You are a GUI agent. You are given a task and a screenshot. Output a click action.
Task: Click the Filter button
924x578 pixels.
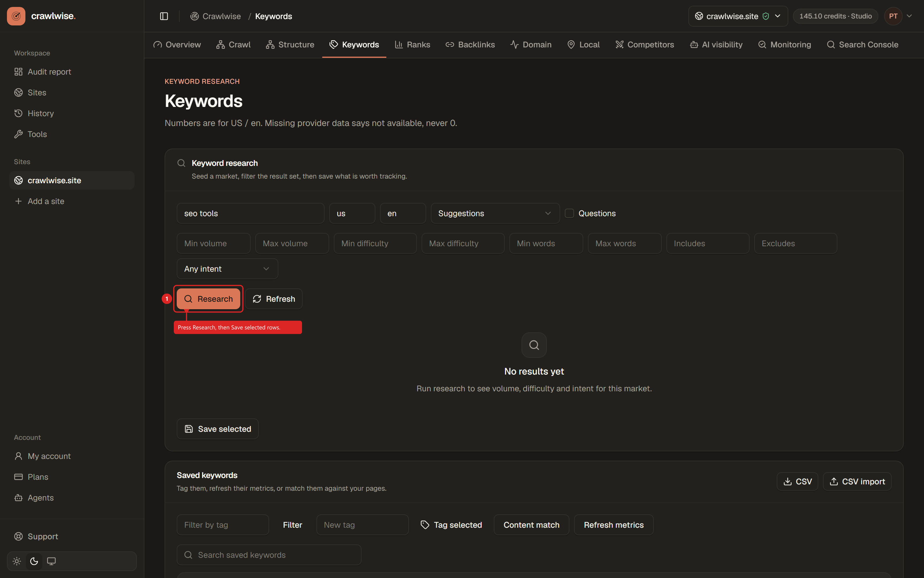(293, 525)
